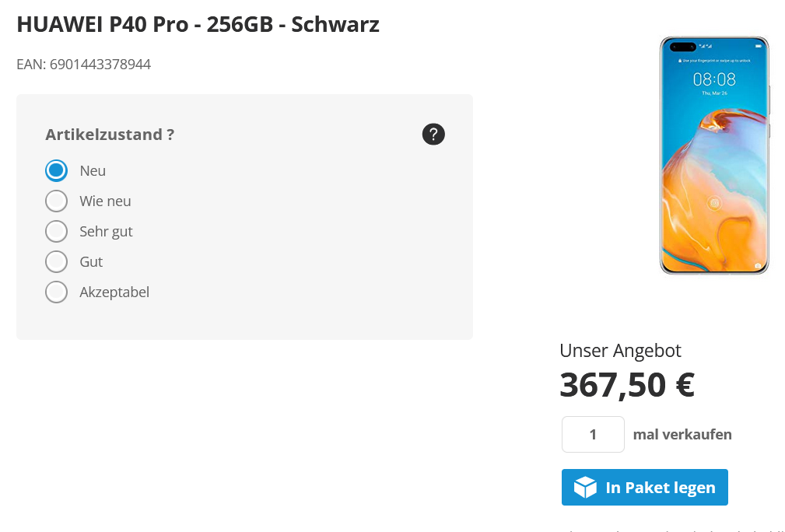This screenshot has width=785, height=532.
Task: Click the Unser Angebot text
Action: click(620, 351)
